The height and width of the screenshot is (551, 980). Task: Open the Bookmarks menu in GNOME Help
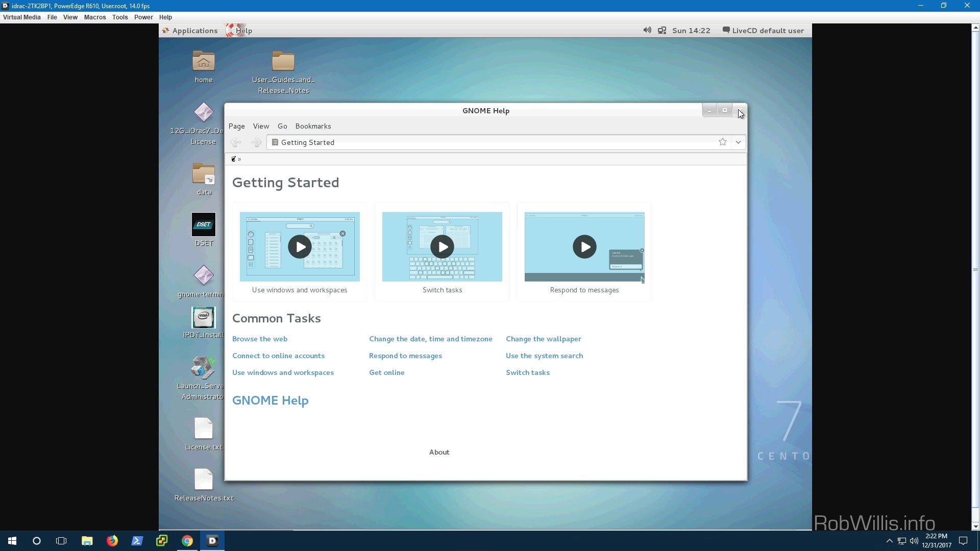[313, 126]
